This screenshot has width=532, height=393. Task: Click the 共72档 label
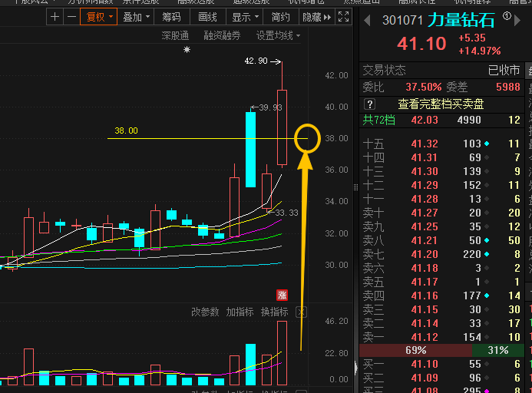point(378,121)
